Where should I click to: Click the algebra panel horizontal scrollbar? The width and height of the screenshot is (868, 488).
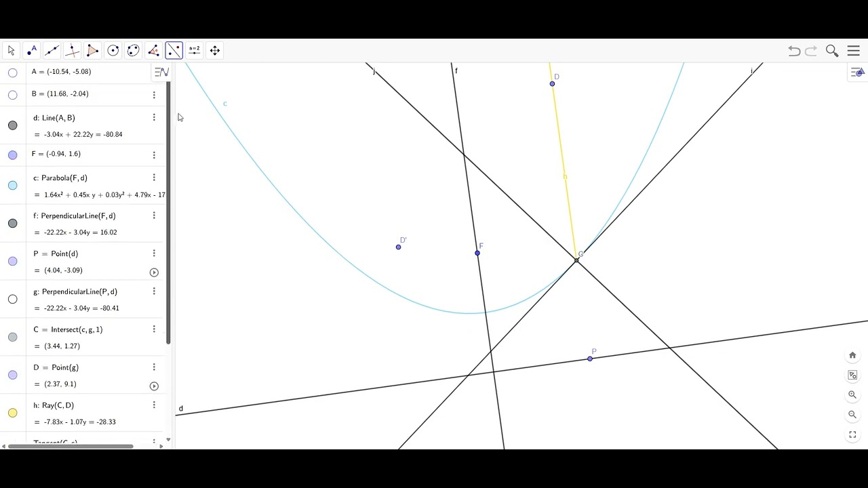pyautogui.click(x=71, y=446)
